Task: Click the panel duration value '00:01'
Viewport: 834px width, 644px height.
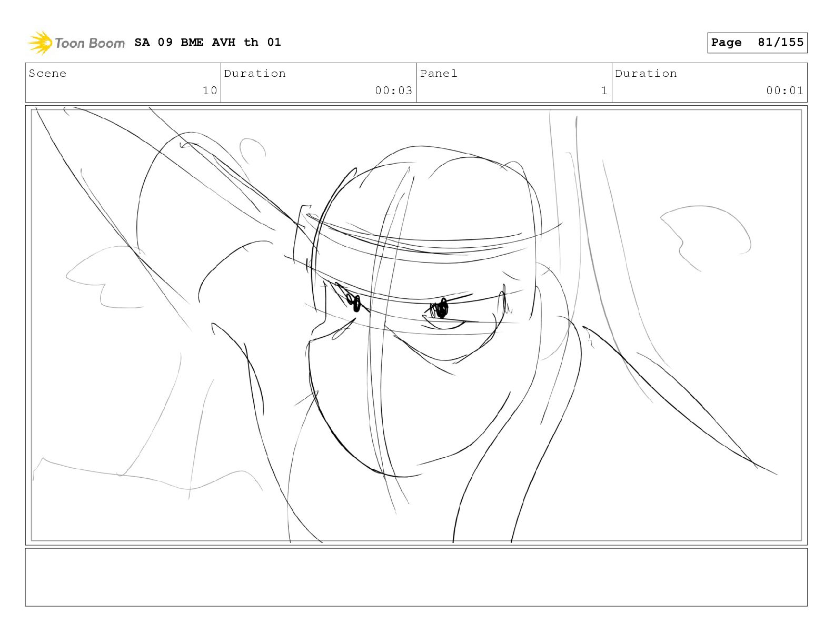Action: [785, 90]
